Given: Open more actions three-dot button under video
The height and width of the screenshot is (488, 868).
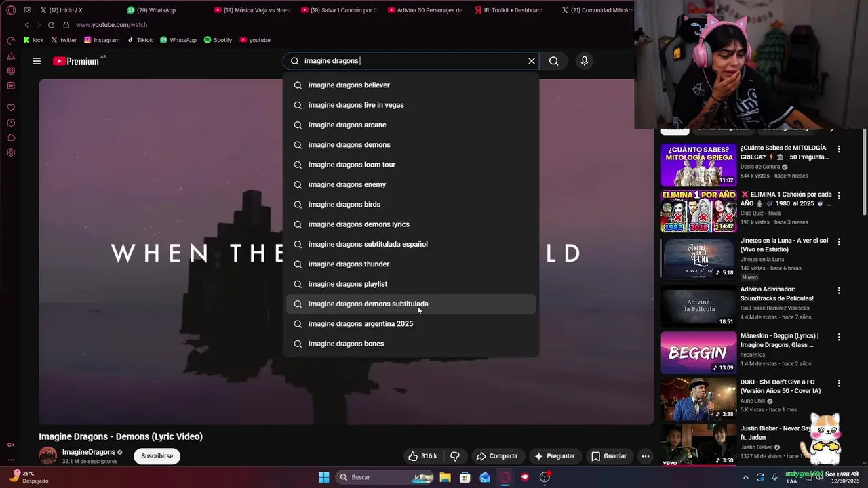Looking at the screenshot, I should [646, 456].
